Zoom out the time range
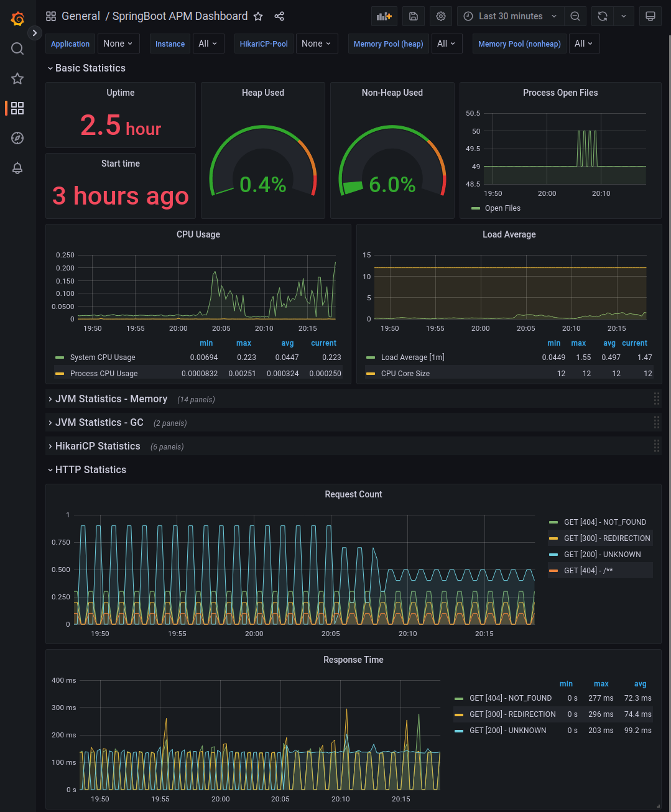671x812 pixels. [x=575, y=16]
